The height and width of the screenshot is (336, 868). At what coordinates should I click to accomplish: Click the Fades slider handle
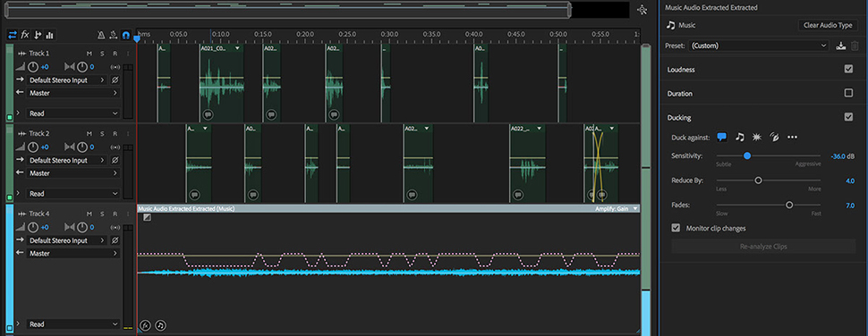click(789, 205)
